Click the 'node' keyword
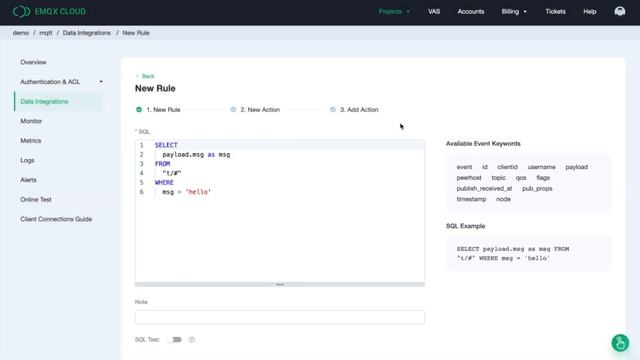The height and width of the screenshot is (360, 640). [x=503, y=199]
